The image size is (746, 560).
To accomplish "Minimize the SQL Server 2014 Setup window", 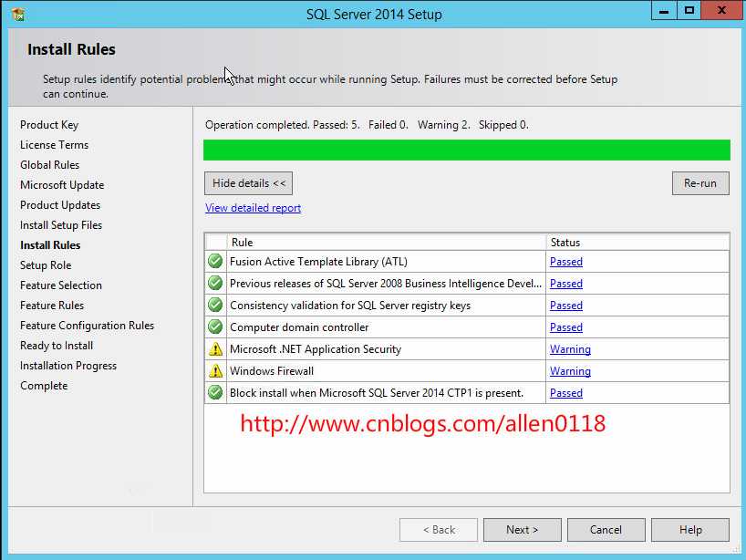I will coord(664,10).
